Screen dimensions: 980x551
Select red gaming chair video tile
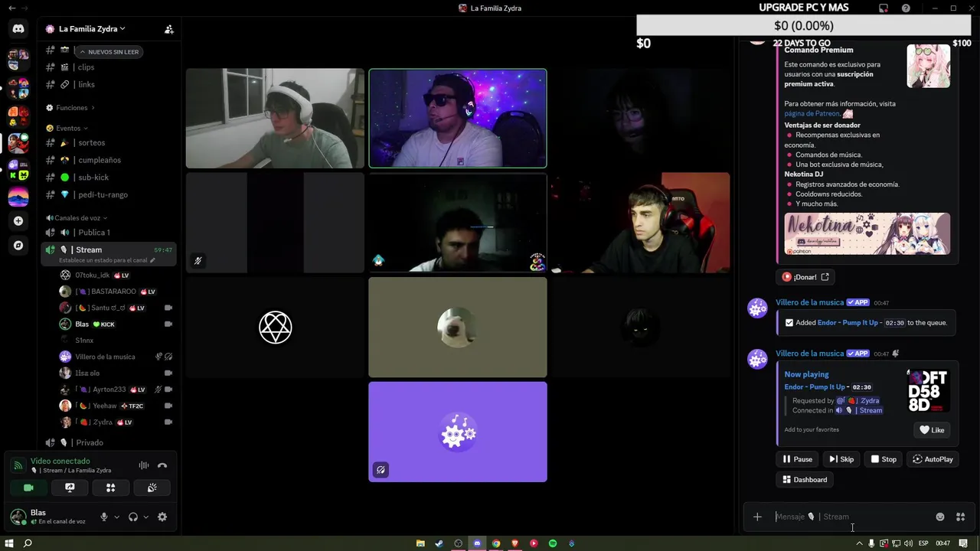641,223
